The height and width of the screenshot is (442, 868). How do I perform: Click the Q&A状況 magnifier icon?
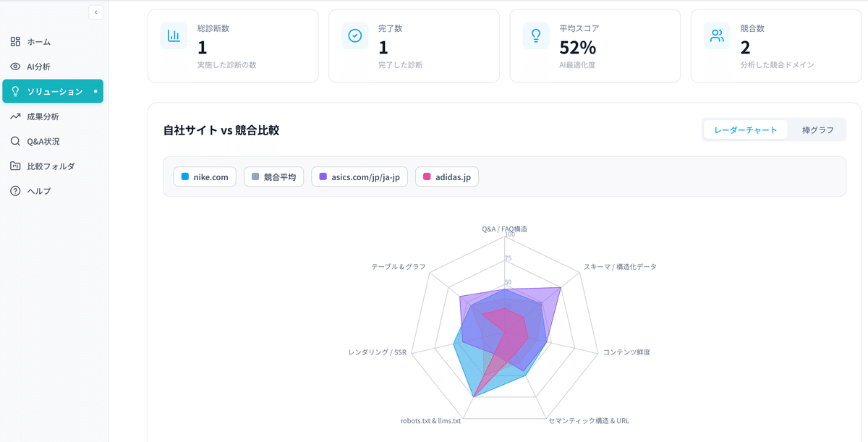coord(14,141)
